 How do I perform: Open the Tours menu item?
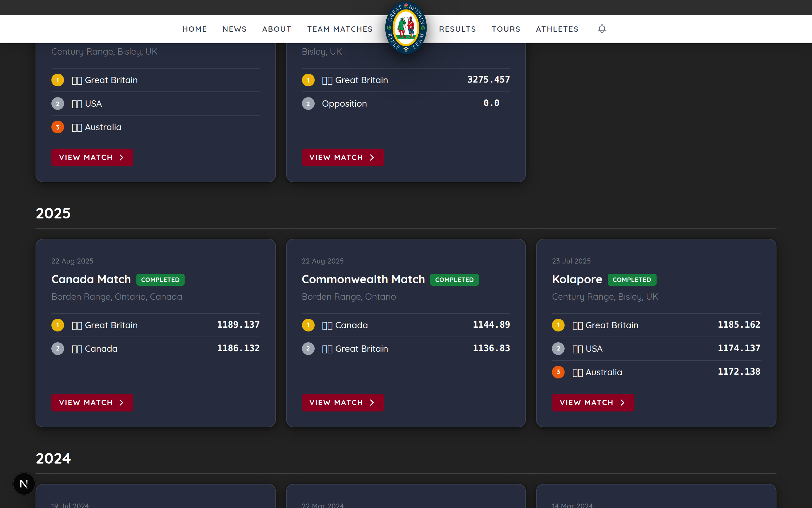pos(506,29)
